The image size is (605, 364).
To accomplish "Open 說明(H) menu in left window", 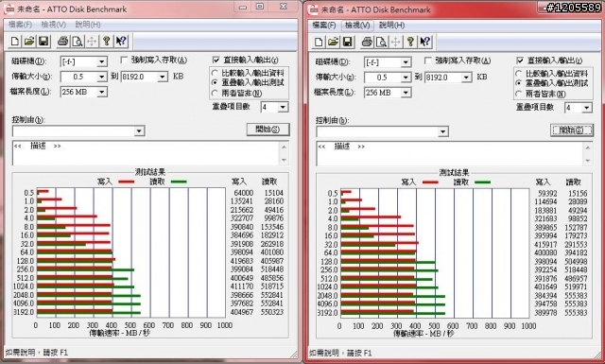I will [x=88, y=25].
